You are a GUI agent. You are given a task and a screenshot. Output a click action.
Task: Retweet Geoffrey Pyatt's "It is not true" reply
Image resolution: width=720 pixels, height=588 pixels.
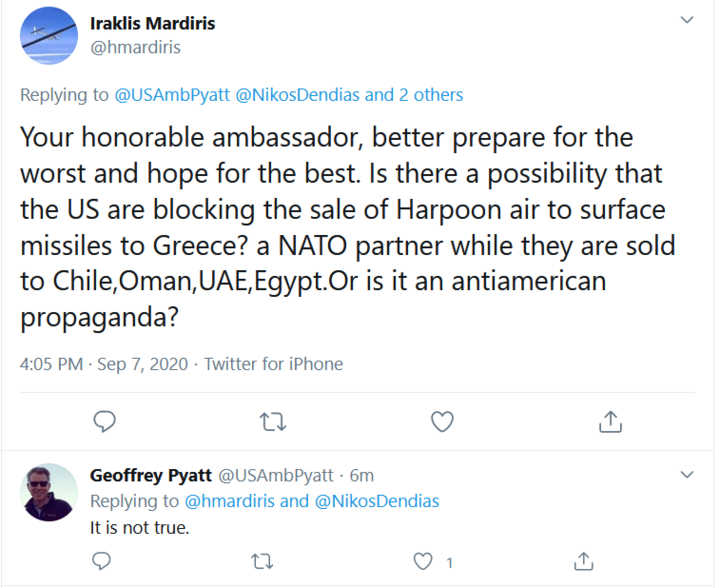point(263,561)
